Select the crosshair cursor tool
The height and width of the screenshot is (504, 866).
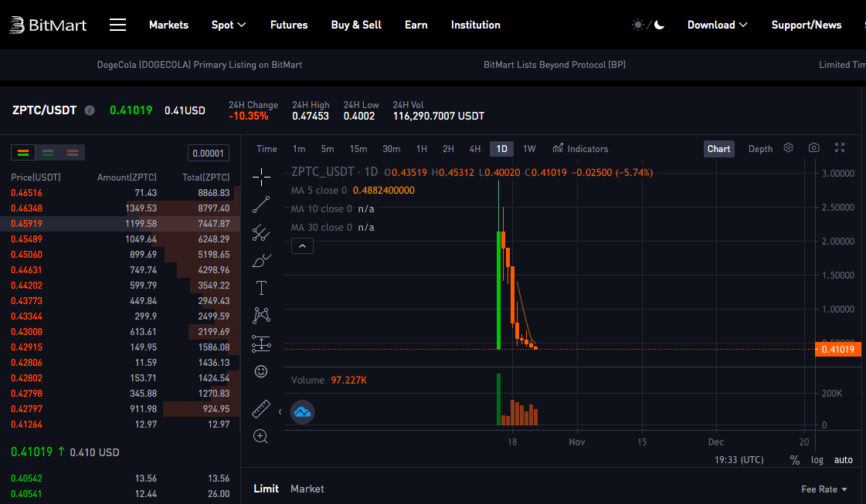[x=261, y=177]
